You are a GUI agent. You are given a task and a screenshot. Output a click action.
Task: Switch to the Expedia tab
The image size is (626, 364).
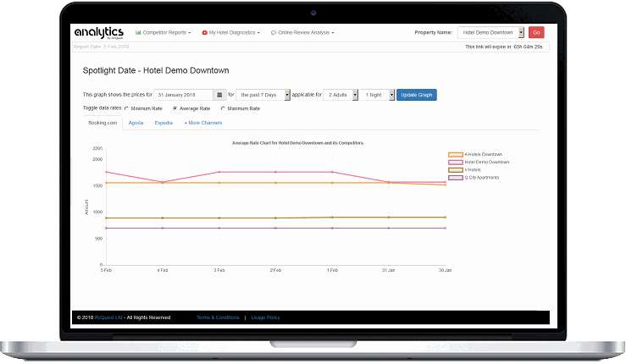163,123
